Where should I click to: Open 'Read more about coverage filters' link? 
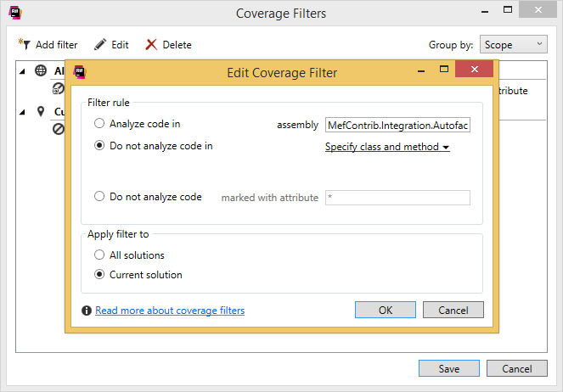point(170,311)
